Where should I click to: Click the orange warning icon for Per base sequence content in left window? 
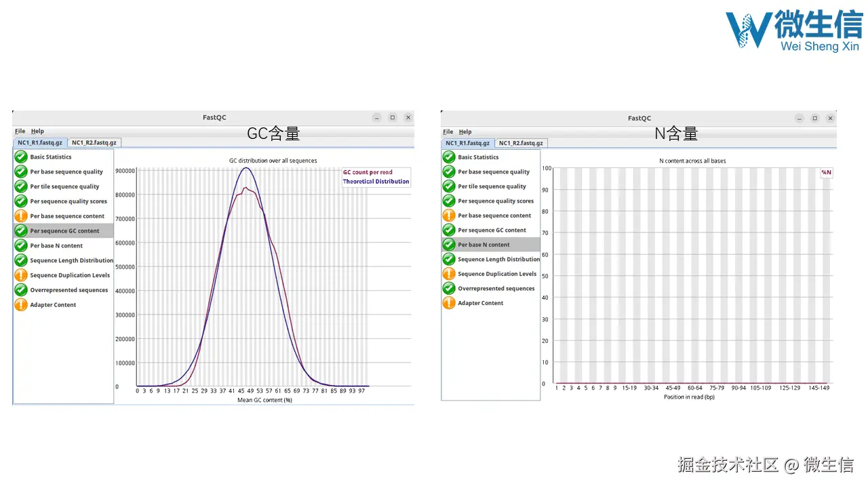click(21, 216)
